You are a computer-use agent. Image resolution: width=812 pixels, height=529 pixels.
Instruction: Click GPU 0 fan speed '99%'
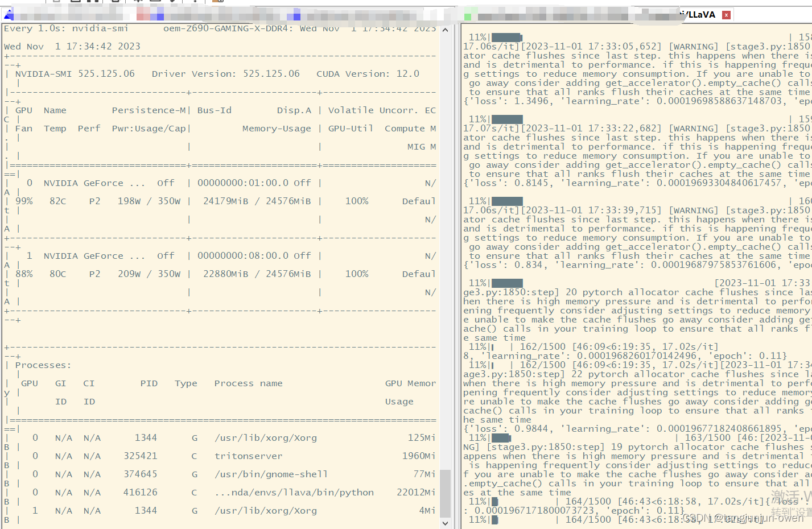(24, 201)
